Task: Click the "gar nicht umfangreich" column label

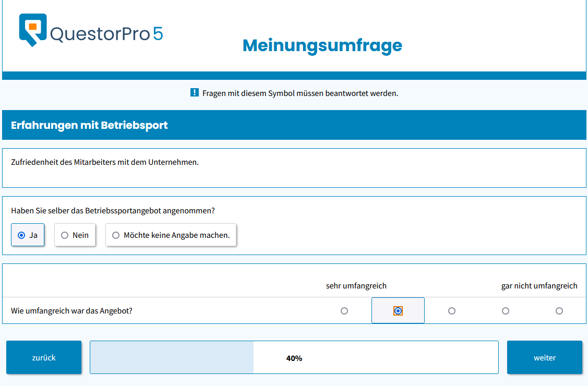Action: (x=539, y=286)
